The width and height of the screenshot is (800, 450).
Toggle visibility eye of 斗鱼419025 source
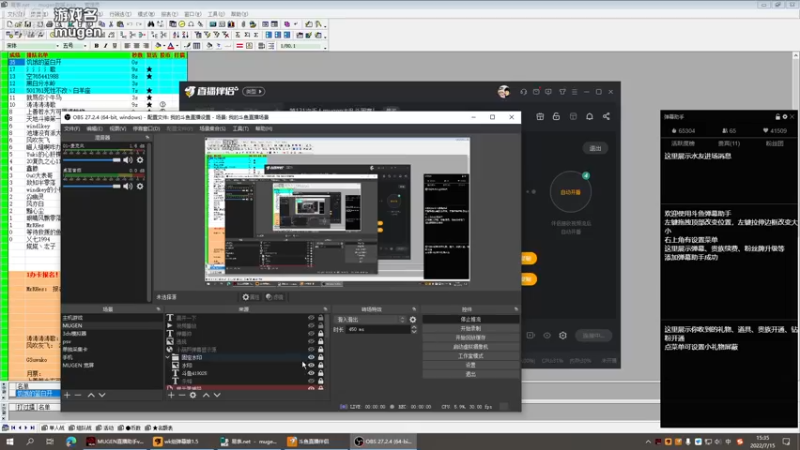pos(311,373)
